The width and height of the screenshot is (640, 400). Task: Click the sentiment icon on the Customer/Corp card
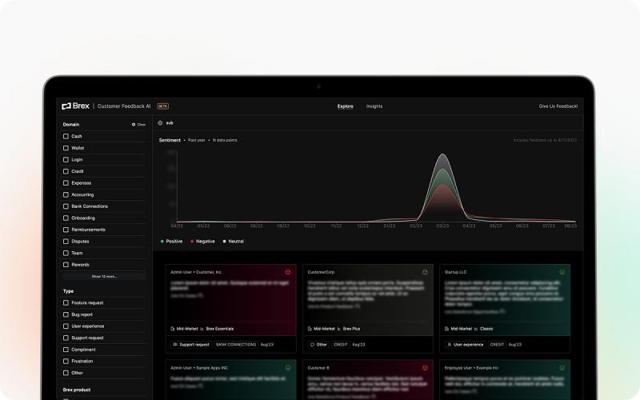click(424, 271)
